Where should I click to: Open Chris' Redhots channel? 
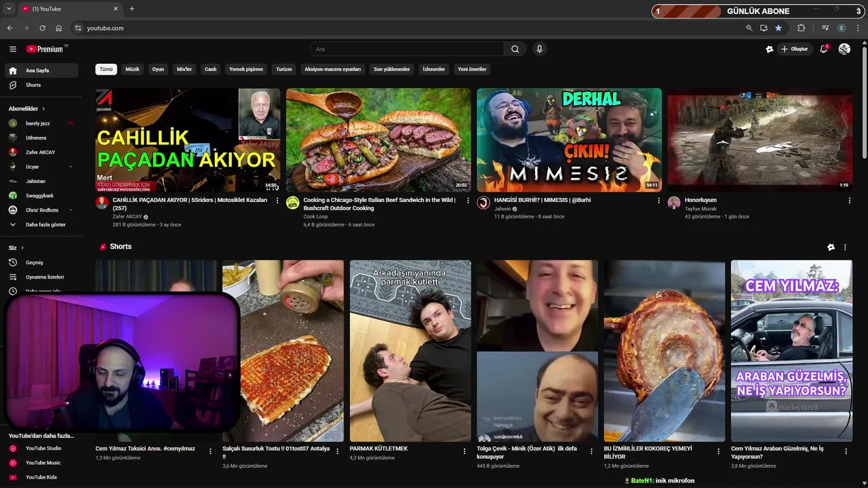point(41,210)
